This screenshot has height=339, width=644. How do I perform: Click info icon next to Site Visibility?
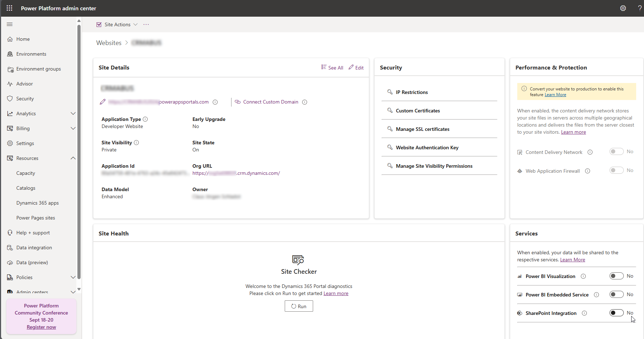(136, 143)
